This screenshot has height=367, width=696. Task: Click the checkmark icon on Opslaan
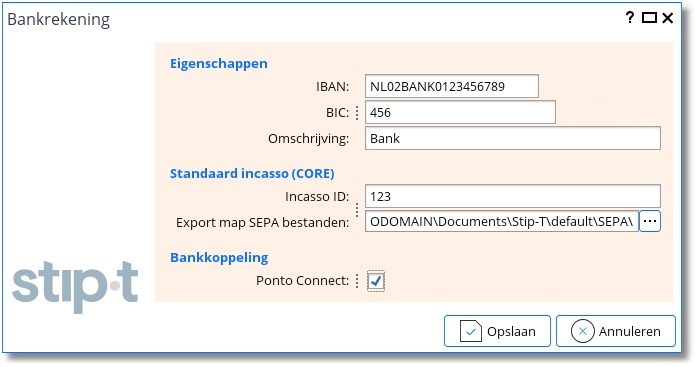[471, 331]
